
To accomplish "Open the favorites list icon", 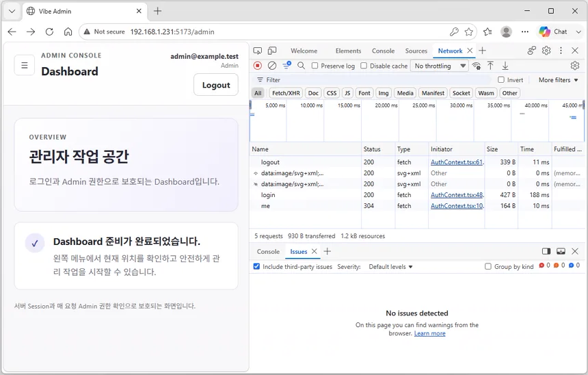I will (x=487, y=32).
